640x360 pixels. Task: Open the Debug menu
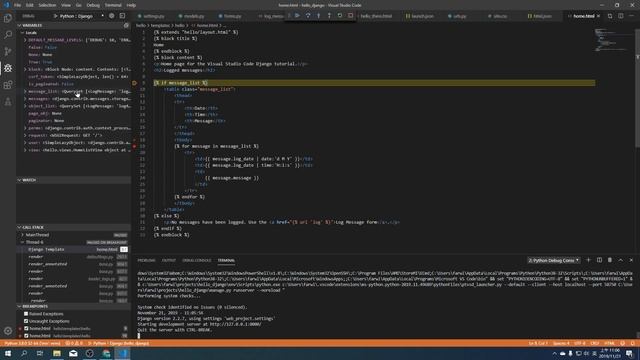click(x=93, y=5)
